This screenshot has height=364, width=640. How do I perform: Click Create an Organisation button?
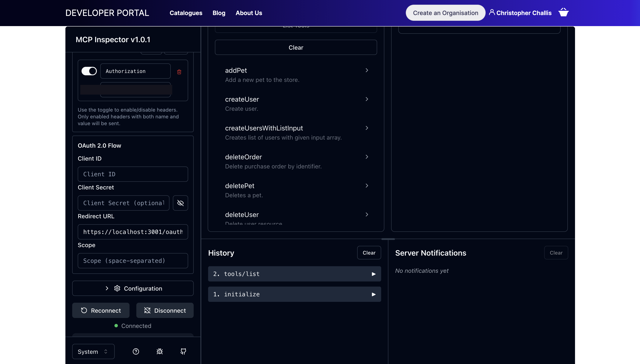445,13
